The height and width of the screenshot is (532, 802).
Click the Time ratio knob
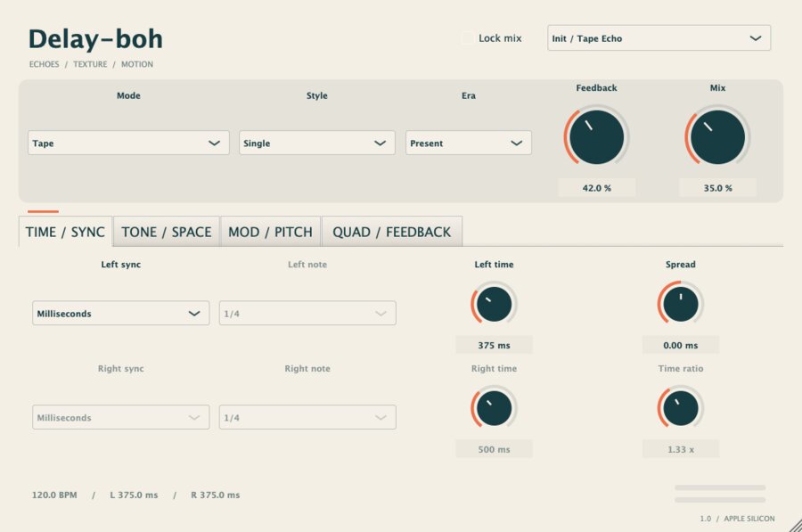(681, 408)
